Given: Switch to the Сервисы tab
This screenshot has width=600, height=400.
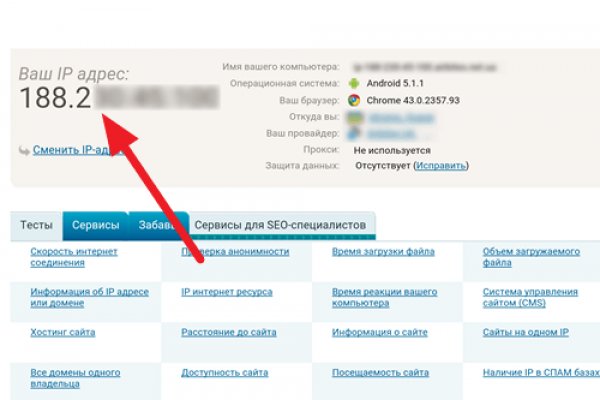Looking at the screenshot, I should pos(95,225).
